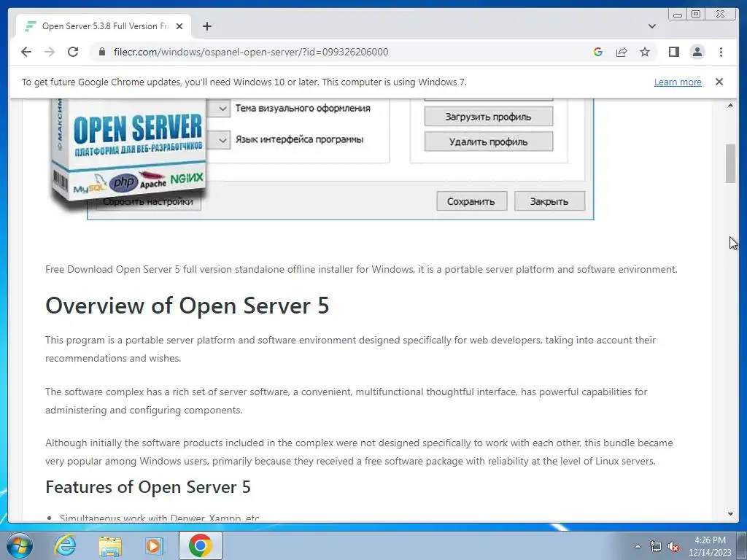Restore down the Chrome window
This screenshot has height=560, width=747.
(696, 15)
